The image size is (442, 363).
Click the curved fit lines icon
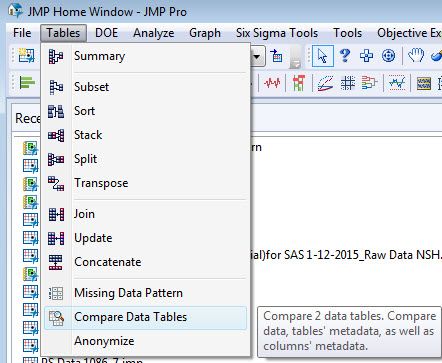pos(325,83)
